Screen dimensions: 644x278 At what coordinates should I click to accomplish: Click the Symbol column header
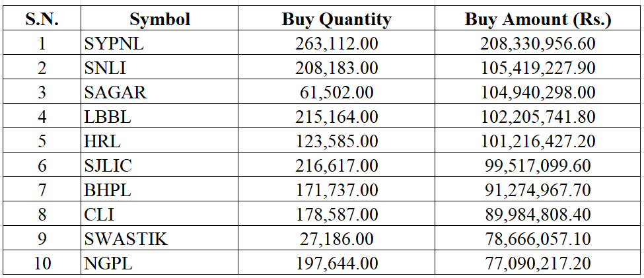coord(160,20)
